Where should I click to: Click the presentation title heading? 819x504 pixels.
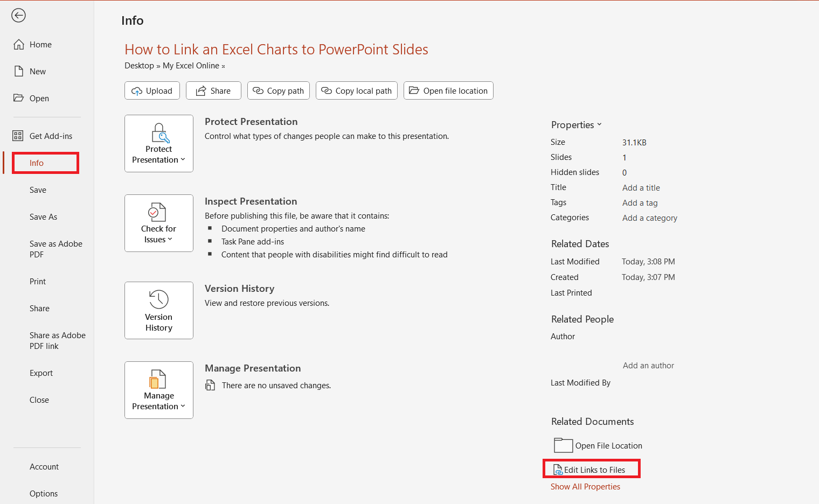coord(276,50)
